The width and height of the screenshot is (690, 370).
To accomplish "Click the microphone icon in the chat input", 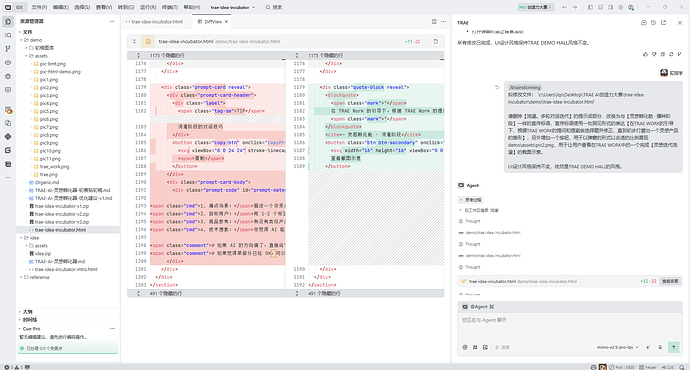I will point(660,347).
